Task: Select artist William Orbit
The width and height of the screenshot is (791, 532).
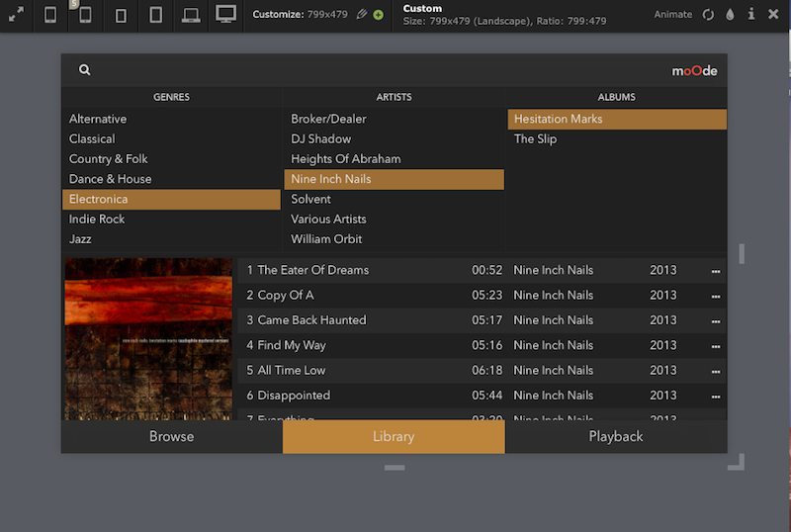Action: pos(394,239)
